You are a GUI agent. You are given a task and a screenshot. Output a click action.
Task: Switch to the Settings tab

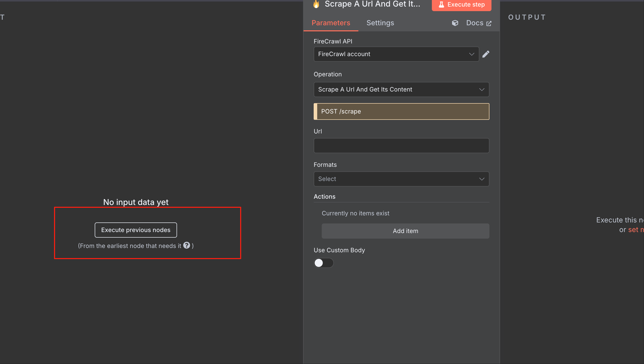pos(380,23)
